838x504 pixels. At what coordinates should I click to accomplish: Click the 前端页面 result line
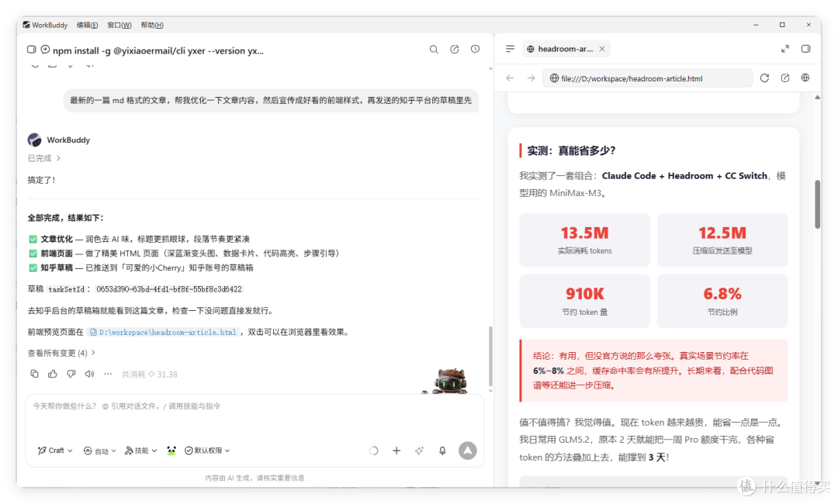185,253
